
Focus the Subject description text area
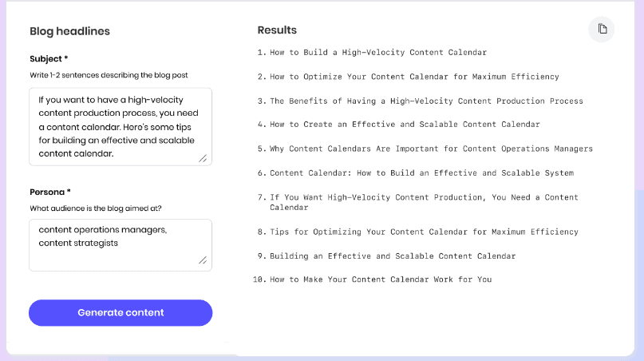click(x=121, y=127)
